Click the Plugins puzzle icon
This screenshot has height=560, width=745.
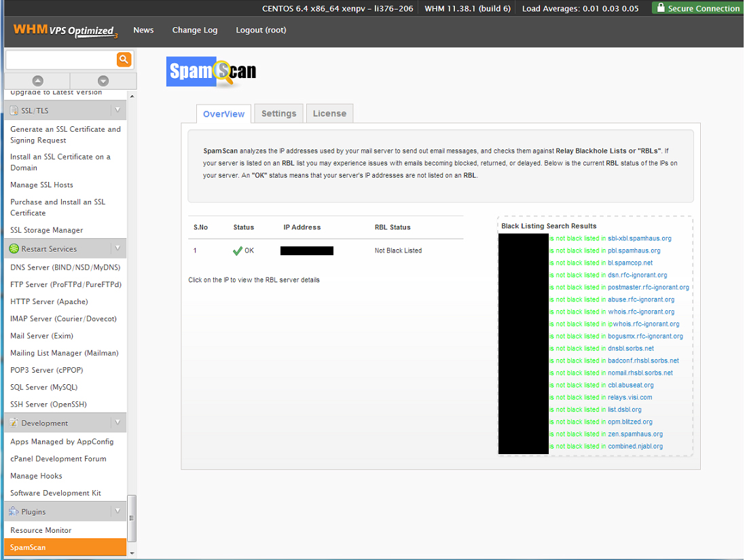(x=14, y=512)
